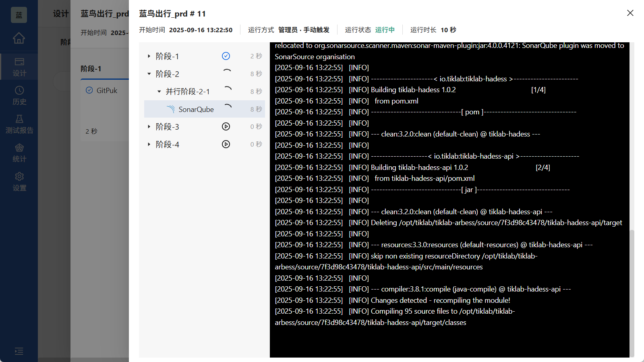The image size is (644, 362).
Task: Click the 阶段-4 pending play icon
Action: (x=226, y=144)
